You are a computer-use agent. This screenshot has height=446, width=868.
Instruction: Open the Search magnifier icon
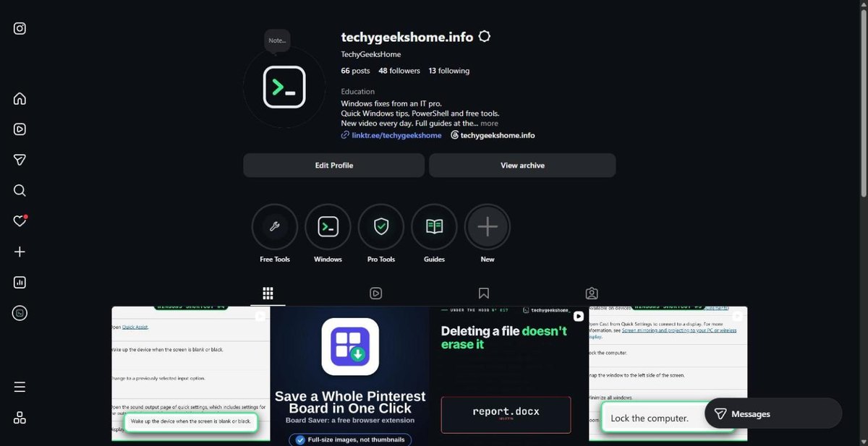(x=20, y=191)
